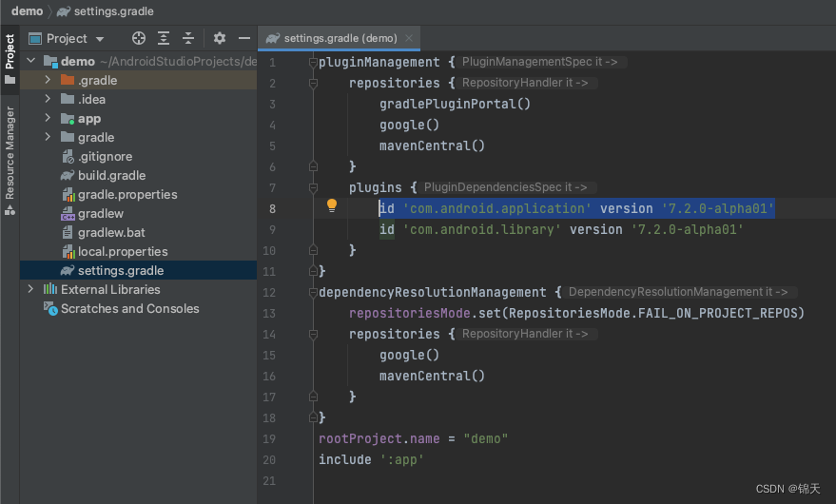Image resolution: width=836 pixels, height=504 pixels.
Task: Click line number 8 in gutter
Action: (x=272, y=208)
